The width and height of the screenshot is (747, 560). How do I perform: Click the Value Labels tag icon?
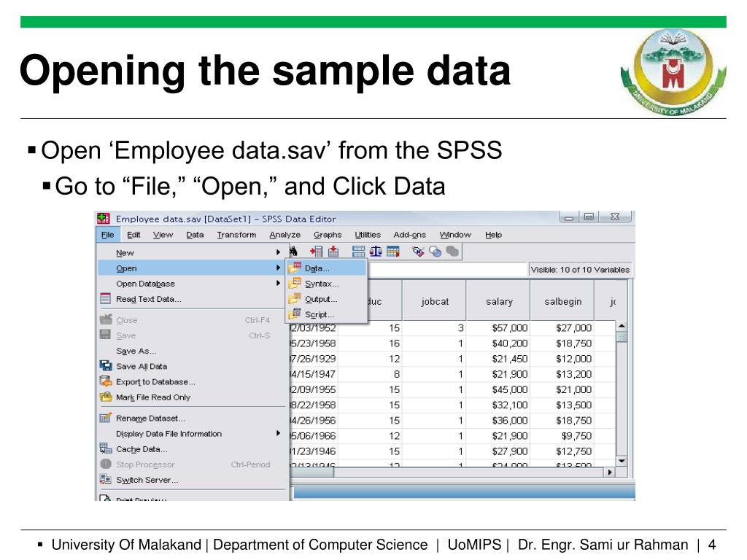coord(418,252)
